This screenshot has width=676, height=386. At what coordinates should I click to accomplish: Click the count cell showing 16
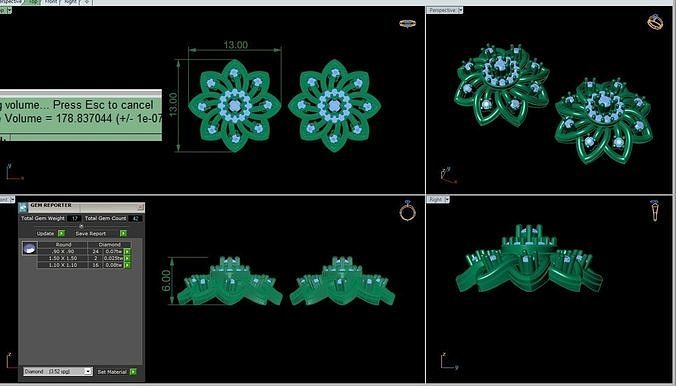point(95,265)
